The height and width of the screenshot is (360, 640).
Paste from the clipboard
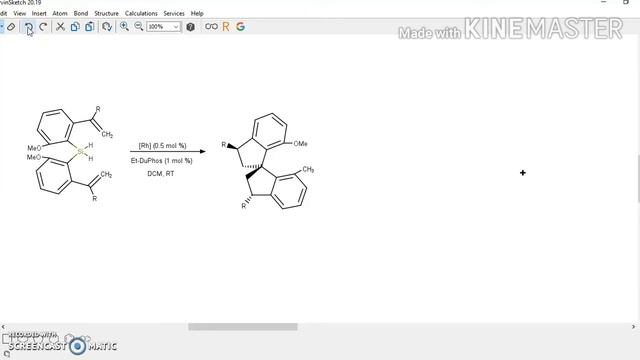[x=89, y=27]
